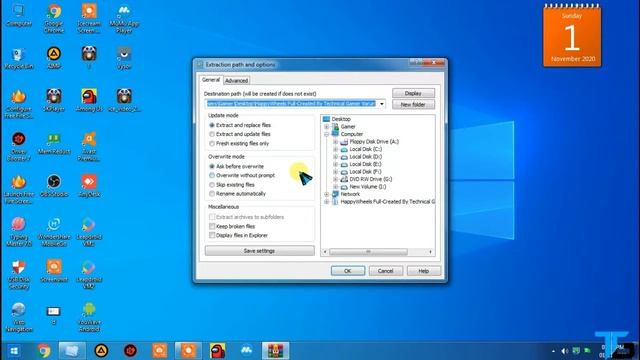640x360 pixels.
Task: Open AIMP desktop shortcut
Action: tap(54, 58)
